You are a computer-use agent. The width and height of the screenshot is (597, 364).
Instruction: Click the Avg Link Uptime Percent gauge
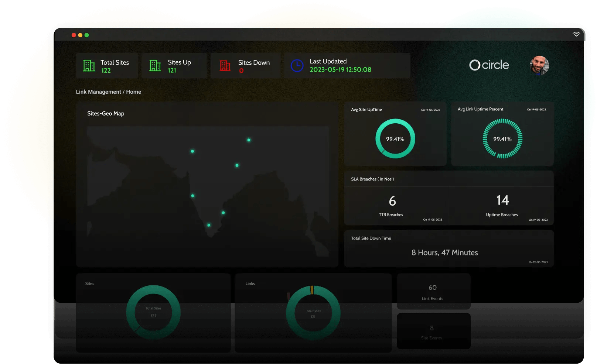click(x=502, y=138)
